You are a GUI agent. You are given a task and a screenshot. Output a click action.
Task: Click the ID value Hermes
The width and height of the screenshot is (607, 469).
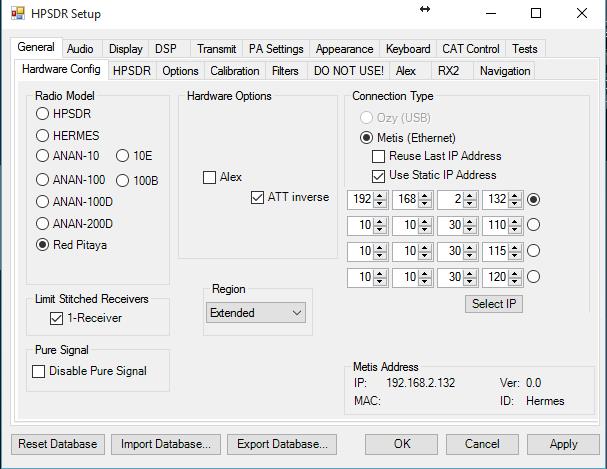click(x=545, y=401)
